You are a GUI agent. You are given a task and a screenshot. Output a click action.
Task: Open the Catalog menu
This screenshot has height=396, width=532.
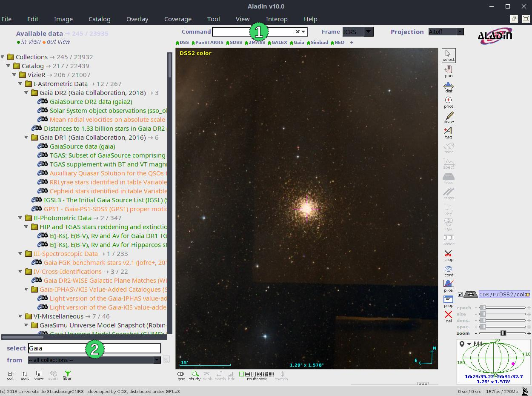(100, 19)
